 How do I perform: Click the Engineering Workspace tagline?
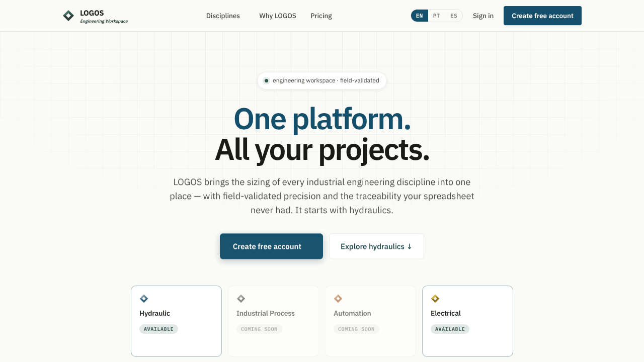click(x=104, y=21)
